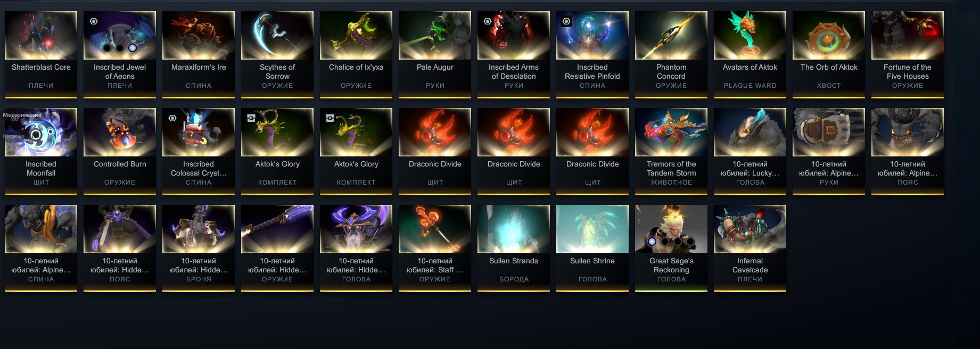Select the Scythes of Sorrow weapon
Viewport: 980px width, 349px height.
tap(277, 54)
